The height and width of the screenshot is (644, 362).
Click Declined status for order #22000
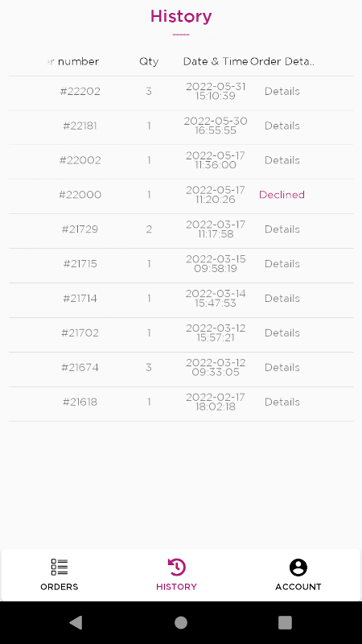(282, 195)
